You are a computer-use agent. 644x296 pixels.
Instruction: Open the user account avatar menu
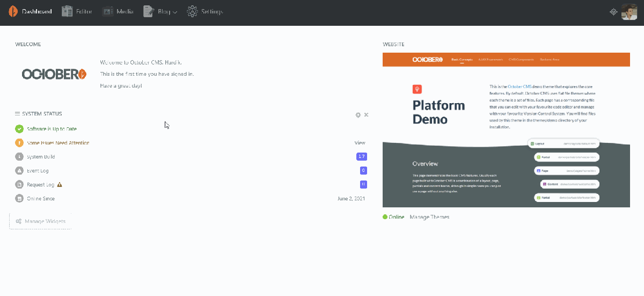coord(629,12)
